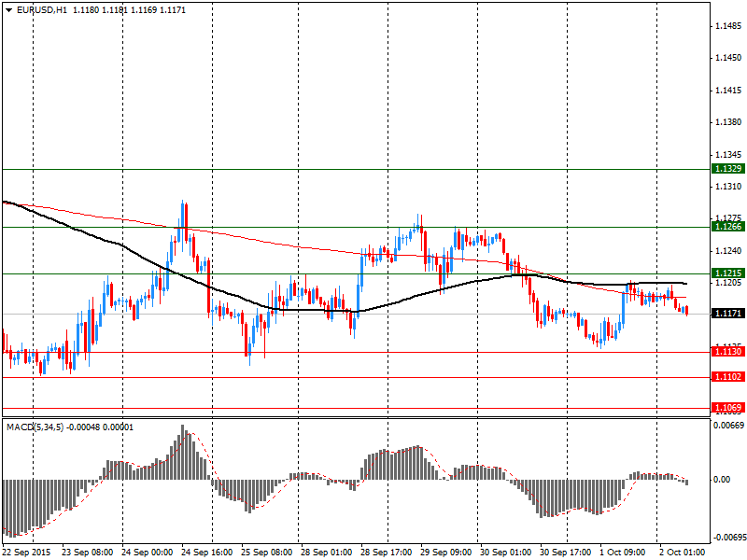Screen dimensions: 747x560
Task: Click the 1.1380 price scale value
Action: pos(728,122)
